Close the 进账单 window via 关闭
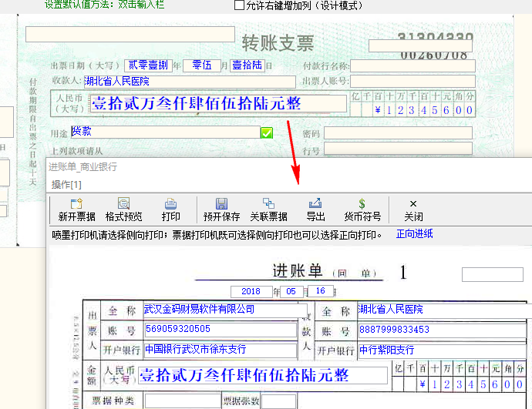 click(413, 210)
